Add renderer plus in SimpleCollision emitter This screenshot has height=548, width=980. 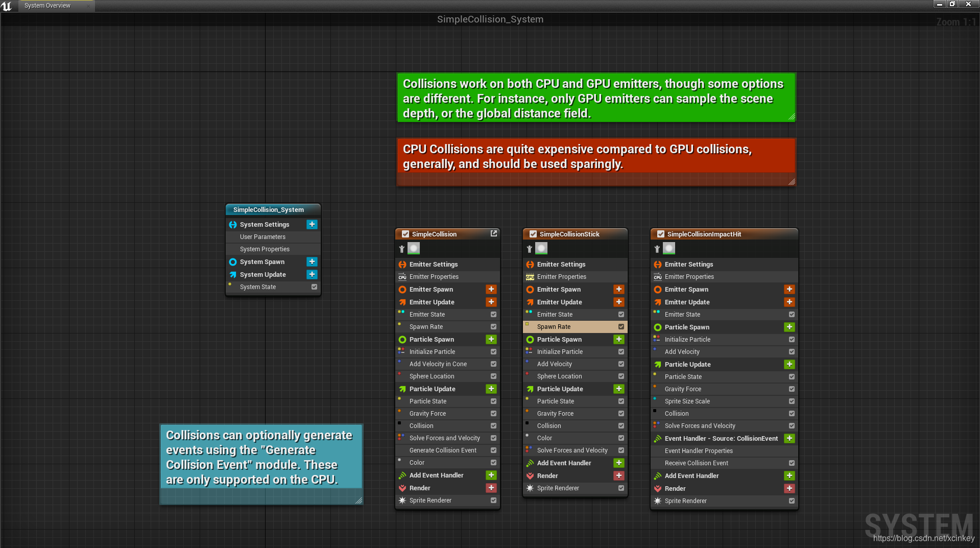491,488
